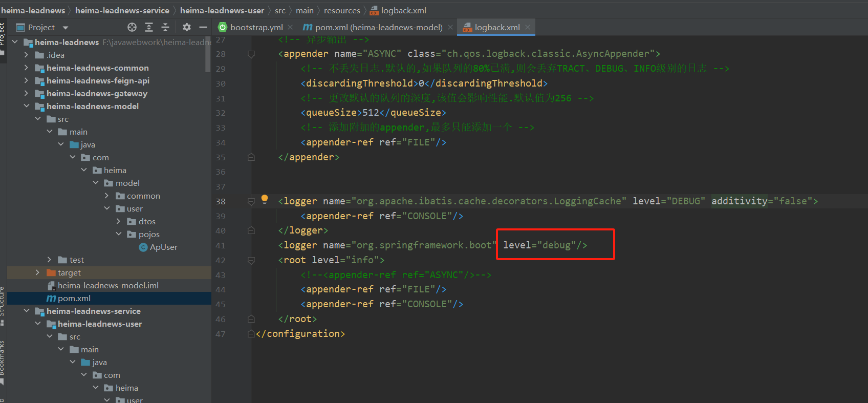Click the bootstrap.yml tab file icon

223,27
